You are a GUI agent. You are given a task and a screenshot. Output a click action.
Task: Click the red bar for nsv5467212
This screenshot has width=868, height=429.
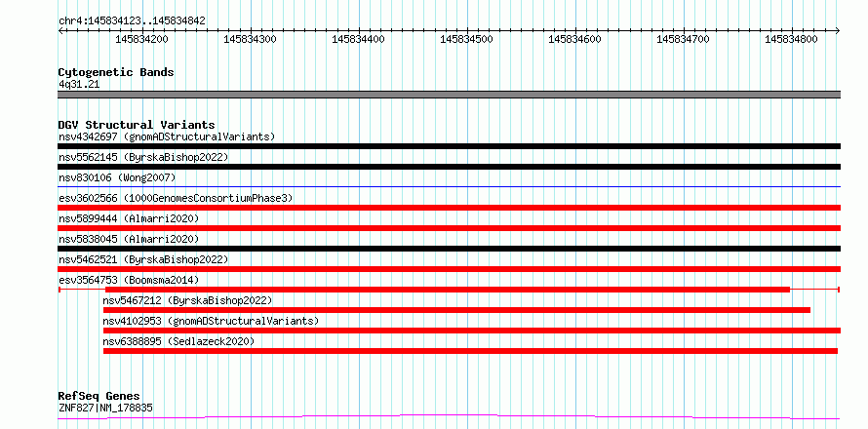(x=456, y=310)
